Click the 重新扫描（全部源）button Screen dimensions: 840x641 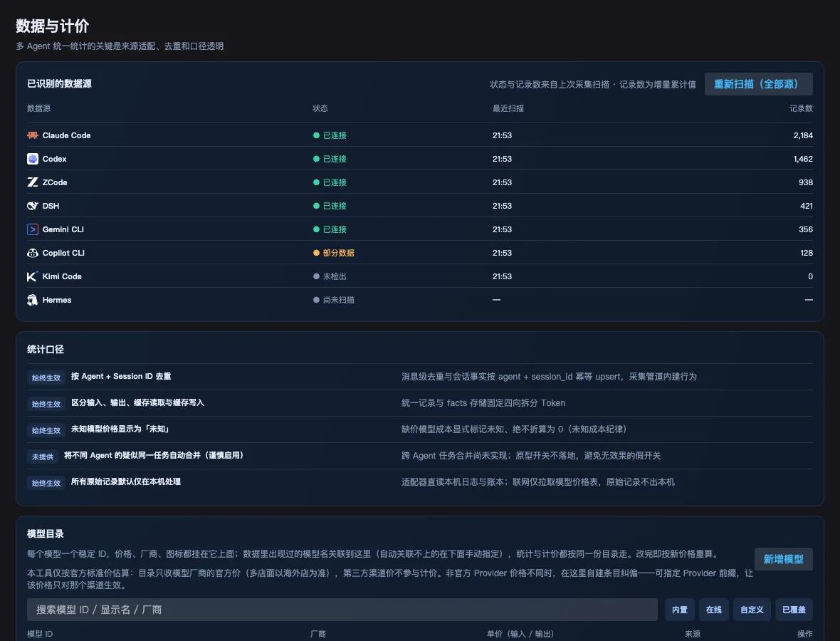click(759, 84)
